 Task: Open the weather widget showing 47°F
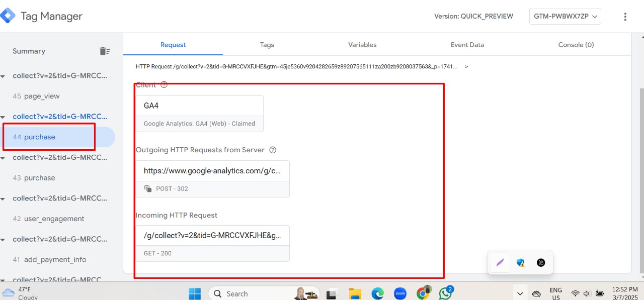[20, 293]
